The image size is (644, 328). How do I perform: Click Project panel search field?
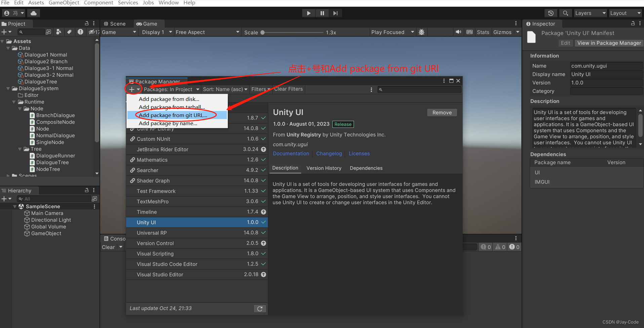click(x=31, y=32)
